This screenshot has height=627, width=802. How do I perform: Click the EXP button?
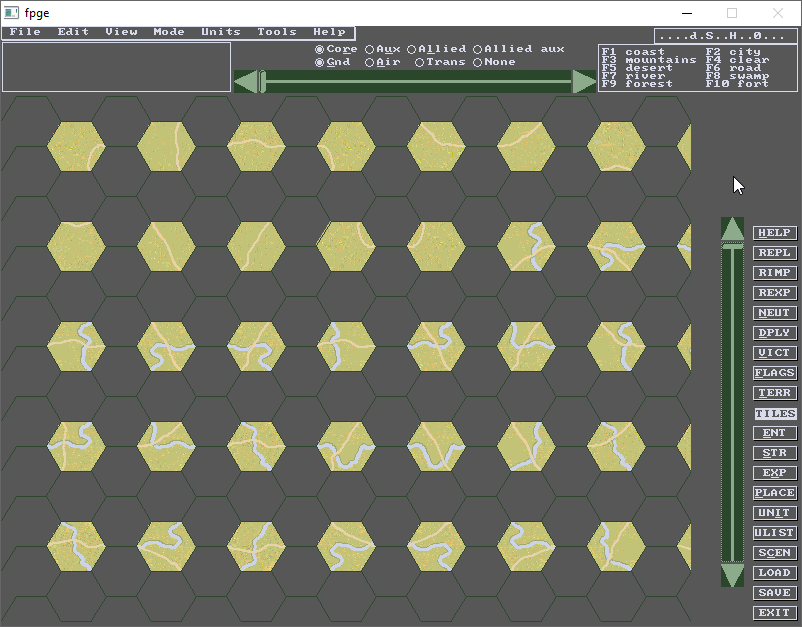click(774, 473)
